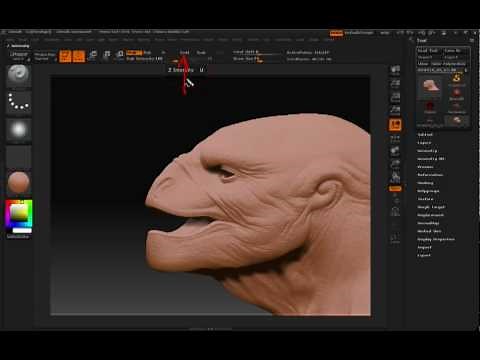Activate Edit mode orange button

pos(65,56)
